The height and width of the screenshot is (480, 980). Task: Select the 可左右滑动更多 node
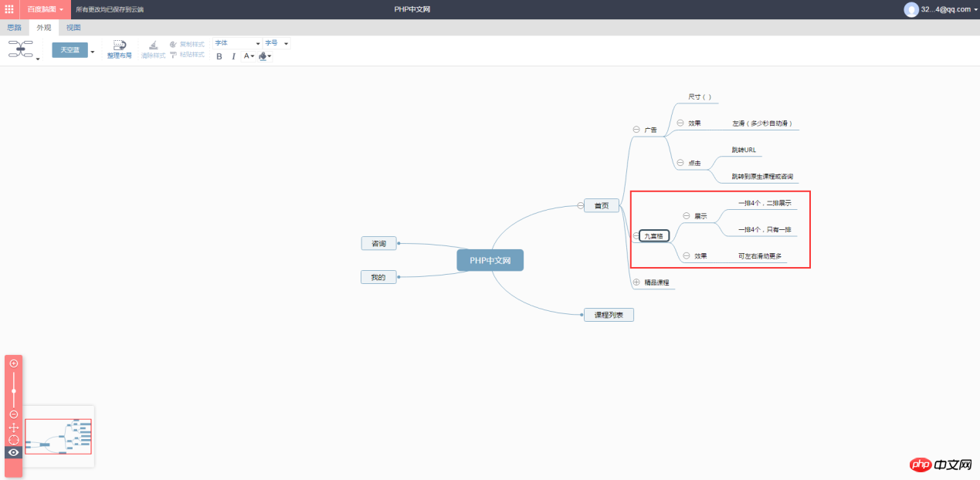pyautogui.click(x=760, y=256)
